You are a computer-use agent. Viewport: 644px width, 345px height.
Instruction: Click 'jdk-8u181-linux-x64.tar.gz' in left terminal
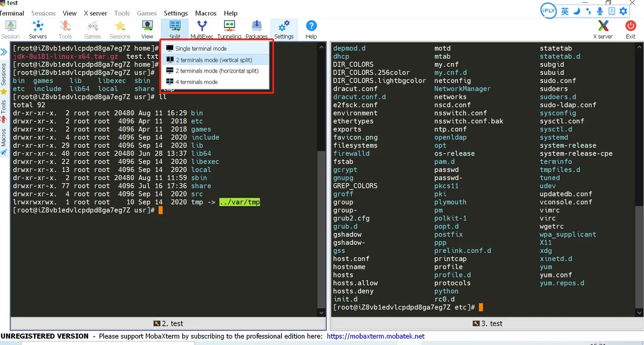point(65,57)
